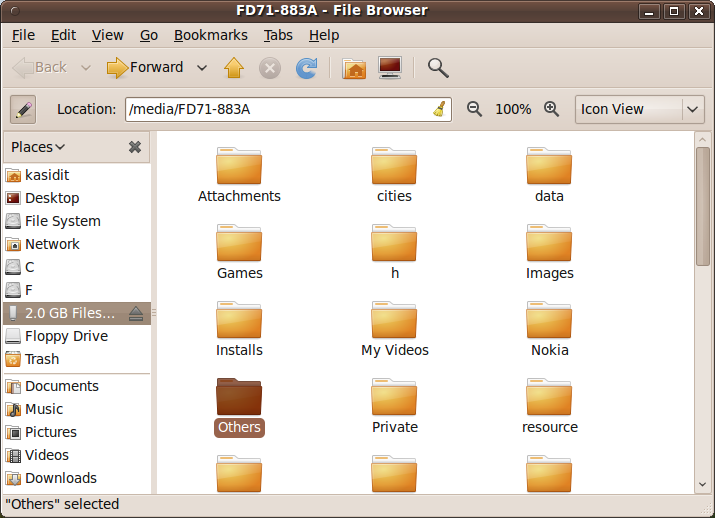Image resolution: width=715 pixels, height=518 pixels.
Task: Toggle text-based location bar pencil button
Action: pos(22,109)
